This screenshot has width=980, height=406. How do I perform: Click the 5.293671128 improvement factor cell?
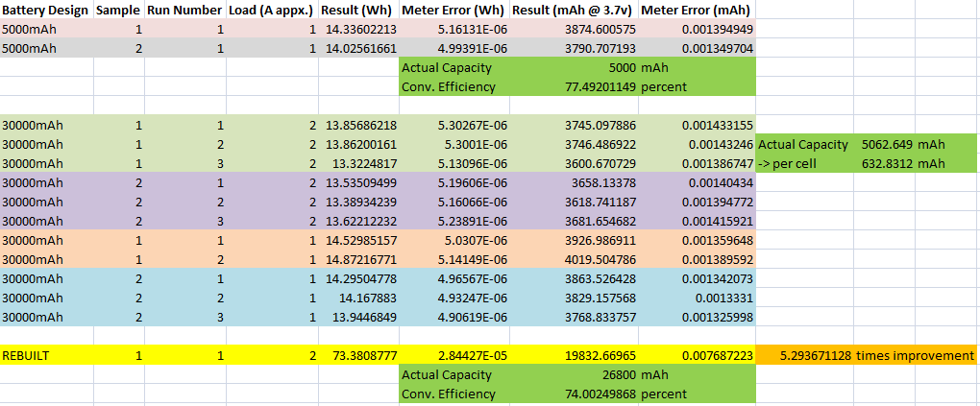coord(804,355)
